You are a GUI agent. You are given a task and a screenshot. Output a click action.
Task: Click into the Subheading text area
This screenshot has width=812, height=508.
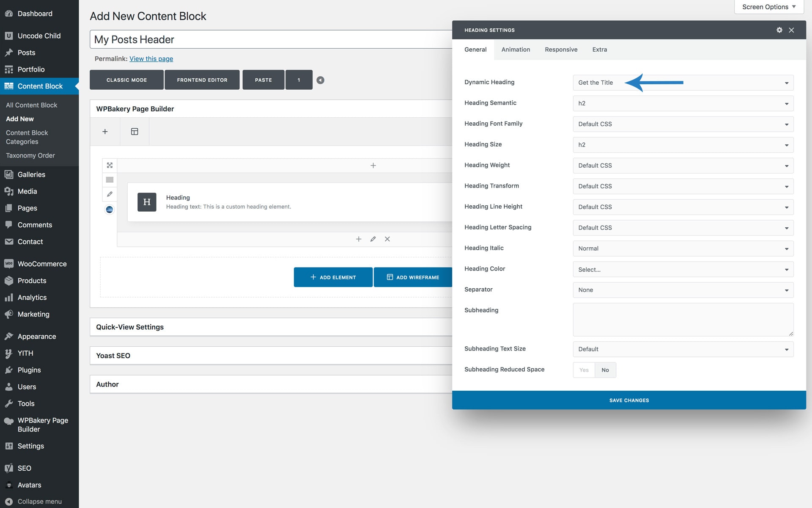click(683, 320)
